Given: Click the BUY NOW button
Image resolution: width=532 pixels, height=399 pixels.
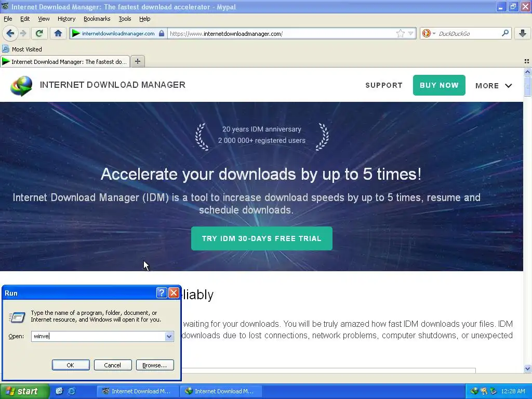Looking at the screenshot, I should pos(439,85).
